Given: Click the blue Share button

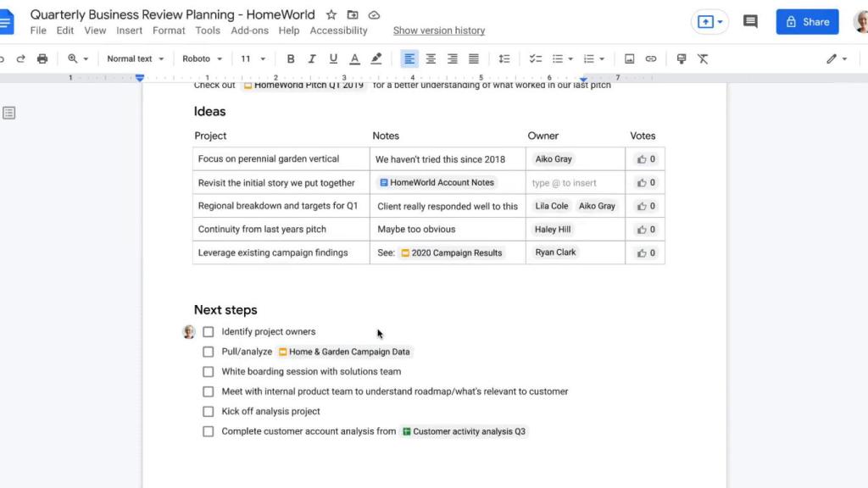Looking at the screenshot, I should [806, 21].
